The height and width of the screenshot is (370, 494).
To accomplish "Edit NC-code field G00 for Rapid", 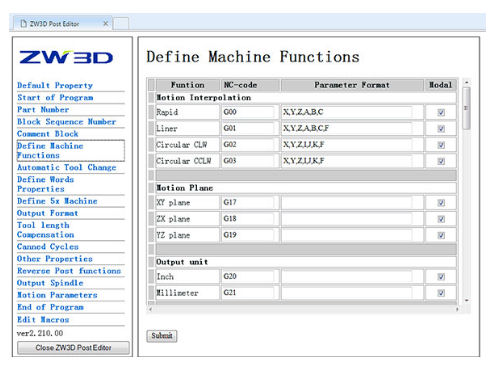I will pyautogui.click(x=248, y=112).
